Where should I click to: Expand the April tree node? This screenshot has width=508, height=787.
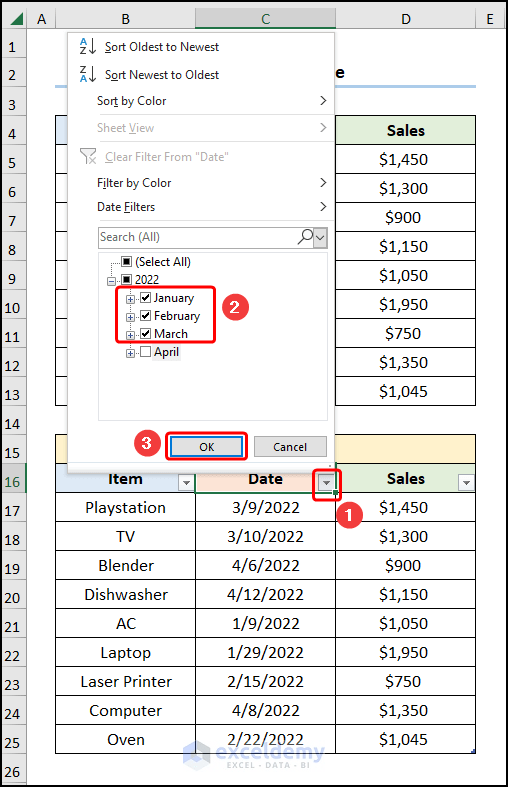(131, 353)
